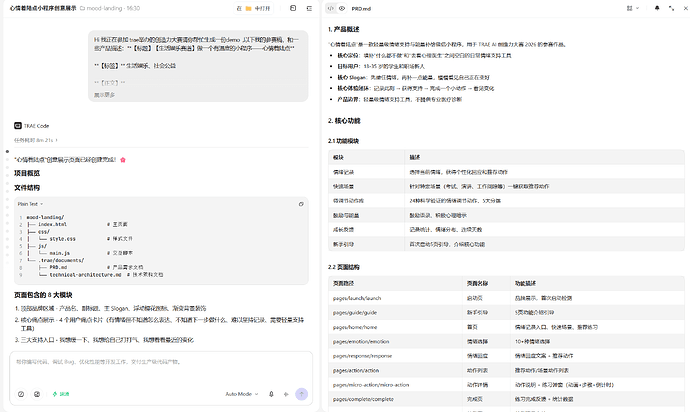Click the round slash icon in chat input
The image size is (690, 412).
[x=21, y=394]
